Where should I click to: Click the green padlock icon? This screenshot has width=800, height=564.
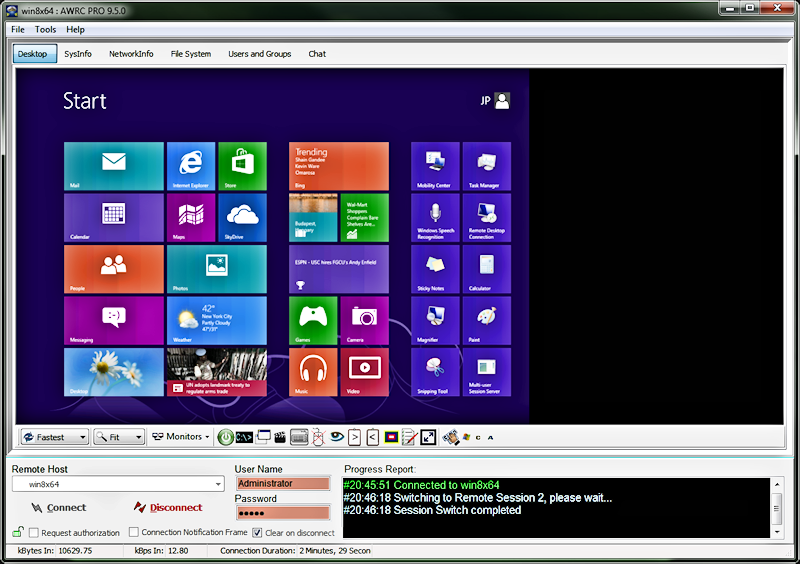[18, 532]
